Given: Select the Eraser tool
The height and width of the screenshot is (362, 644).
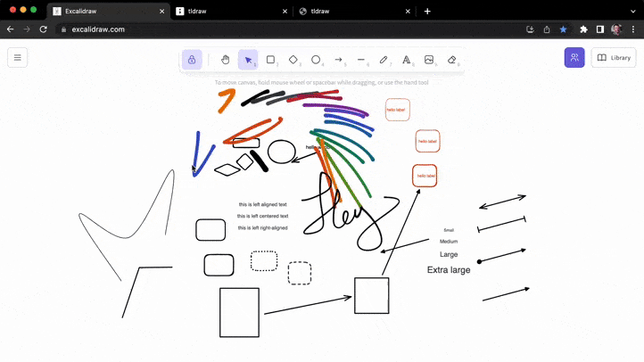Looking at the screenshot, I should pos(451,60).
